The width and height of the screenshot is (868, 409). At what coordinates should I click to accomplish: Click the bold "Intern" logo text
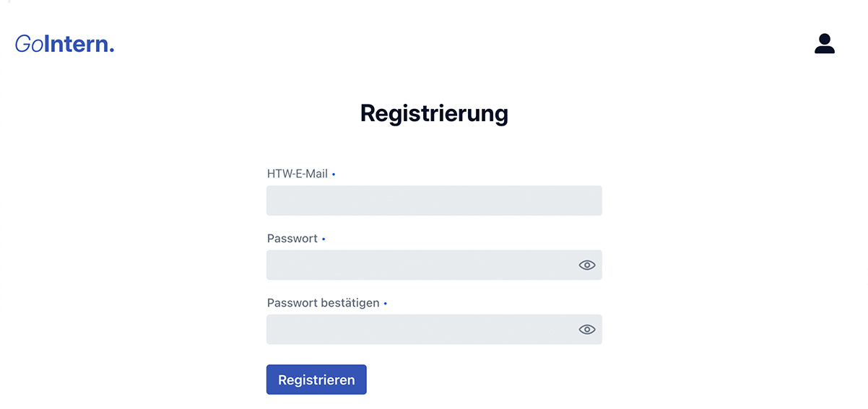pos(75,45)
